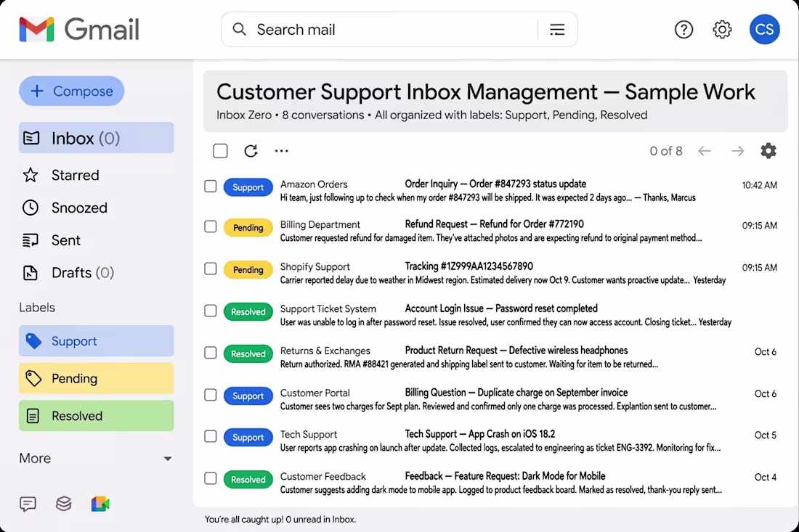
Task: Click the Starred star icon
Action: pos(31,175)
